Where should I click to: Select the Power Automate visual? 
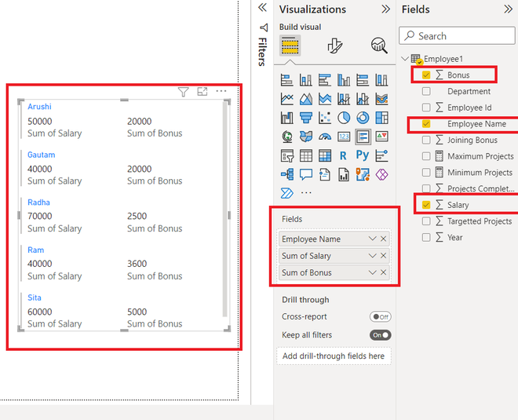[x=286, y=193]
